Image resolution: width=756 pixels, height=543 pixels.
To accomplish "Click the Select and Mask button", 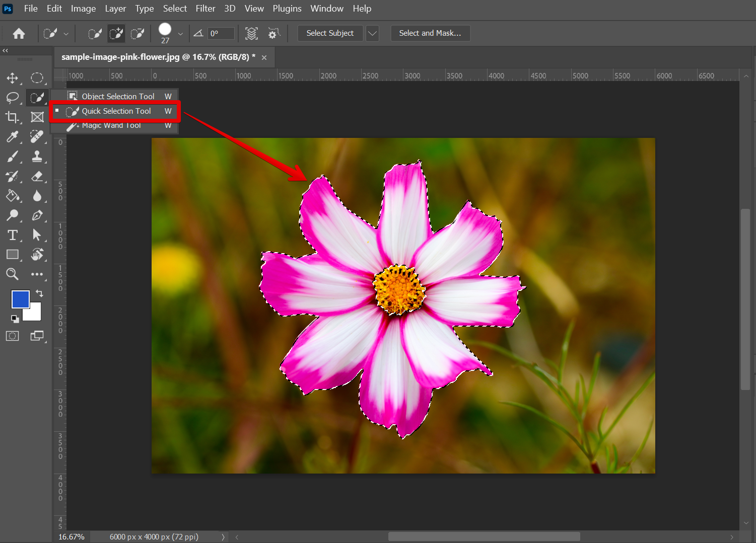I will (430, 33).
